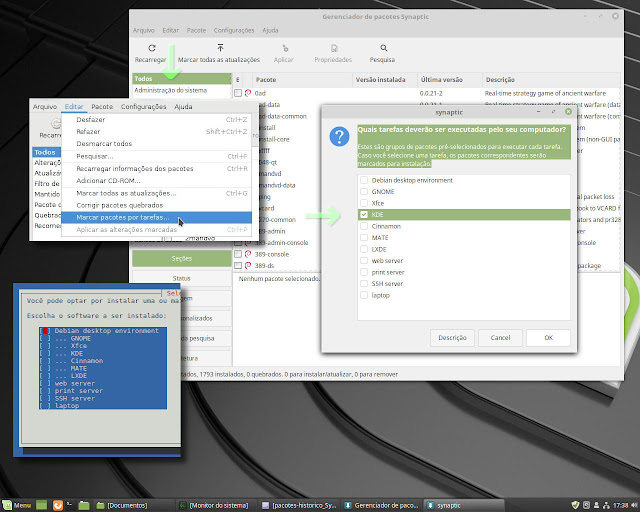The width and height of the screenshot is (640, 512).
Task: Tick the GNOME task checkbox
Action: tap(364, 191)
